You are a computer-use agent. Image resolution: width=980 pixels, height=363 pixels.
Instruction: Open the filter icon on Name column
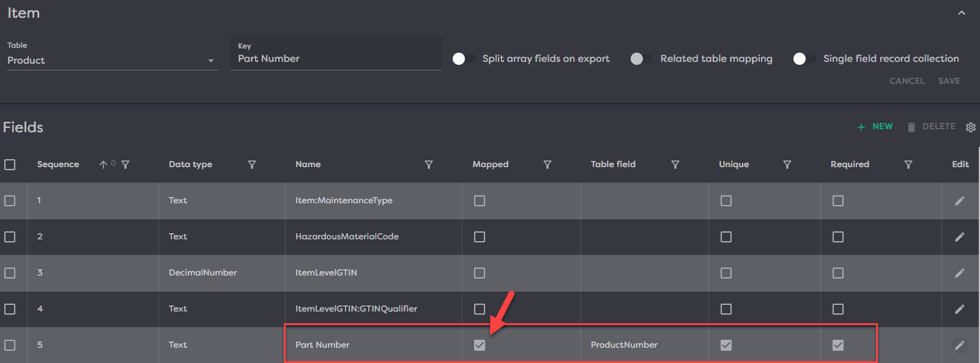(x=429, y=165)
